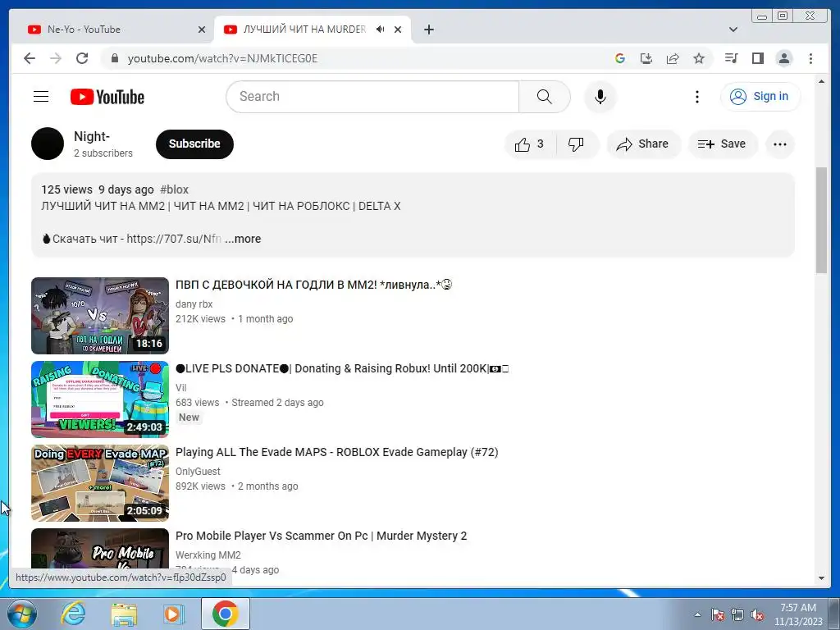Open LIVE PLS DONATE video thumbnail
Image resolution: width=840 pixels, height=630 pixels.
(100, 399)
